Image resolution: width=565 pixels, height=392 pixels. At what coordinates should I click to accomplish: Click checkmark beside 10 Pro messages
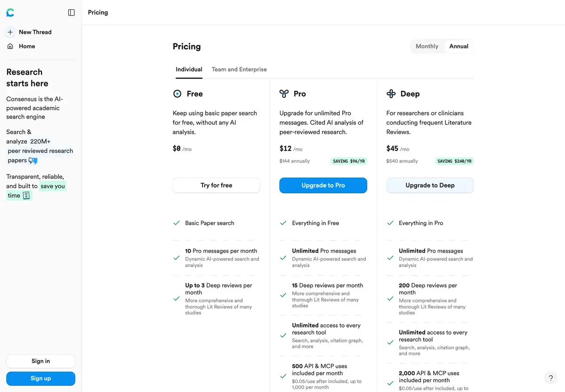click(x=177, y=258)
